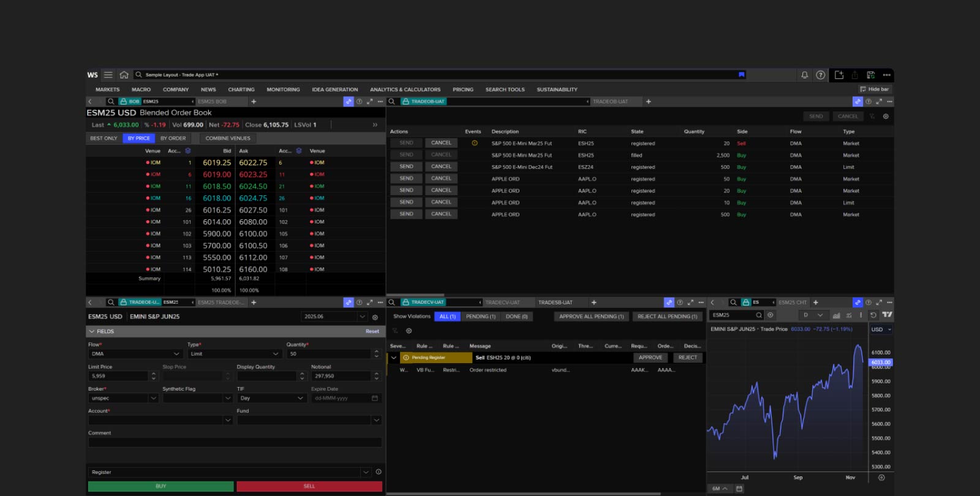This screenshot has height=496, width=980.
Task: Open the CHARTING menu
Action: coord(241,89)
